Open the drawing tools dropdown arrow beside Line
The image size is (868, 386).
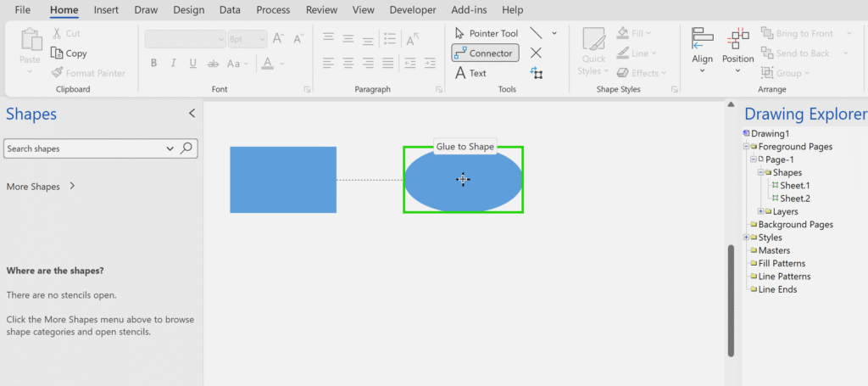click(x=554, y=33)
